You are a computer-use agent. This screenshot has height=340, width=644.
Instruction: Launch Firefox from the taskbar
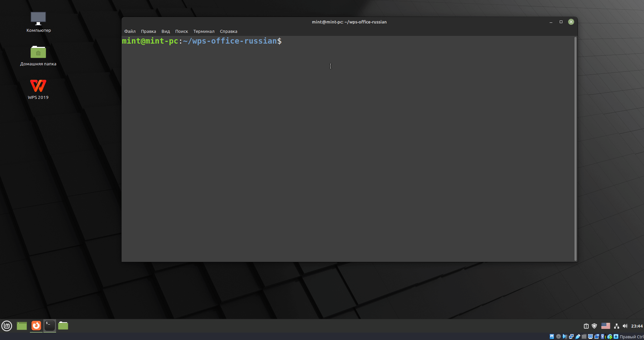pos(36,326)
